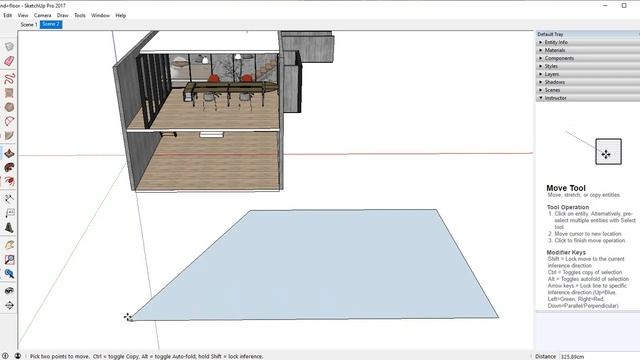Open the Camera menu
The height and width of the screenshot is (360, 640).
(42, 15)
